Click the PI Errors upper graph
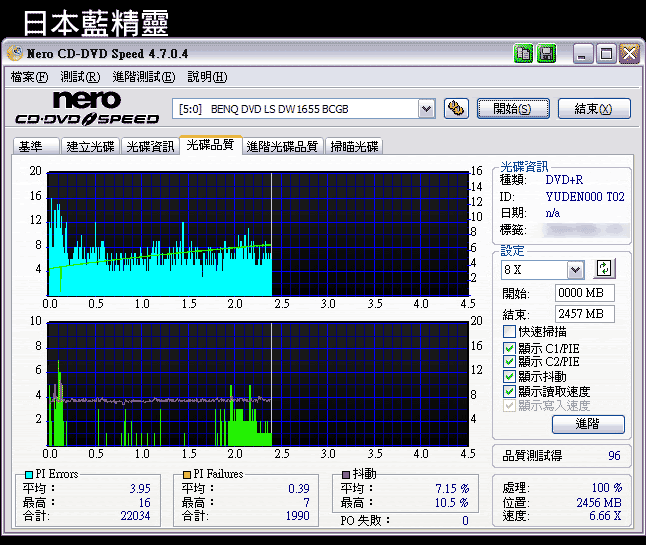Screen dimensions: 646x545 coord(258,234)
